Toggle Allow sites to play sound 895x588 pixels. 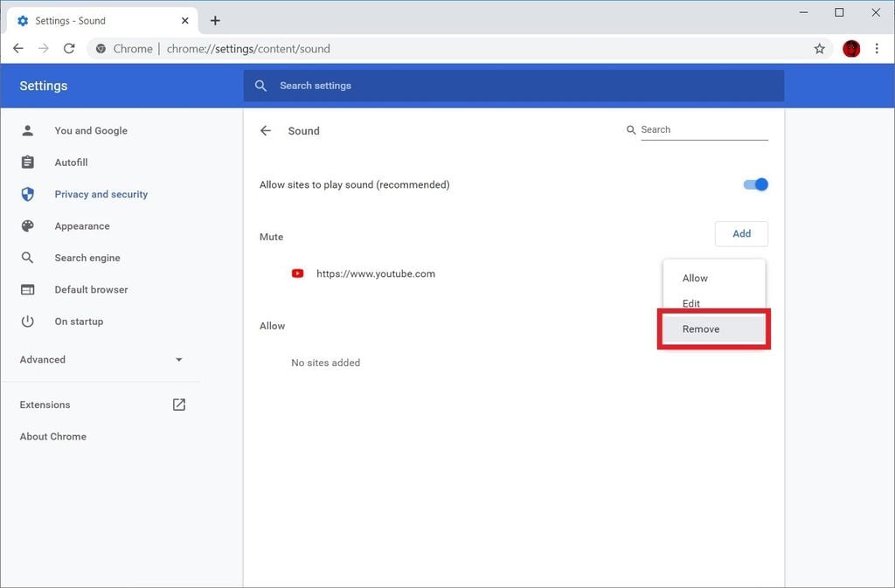pos(756,184)
